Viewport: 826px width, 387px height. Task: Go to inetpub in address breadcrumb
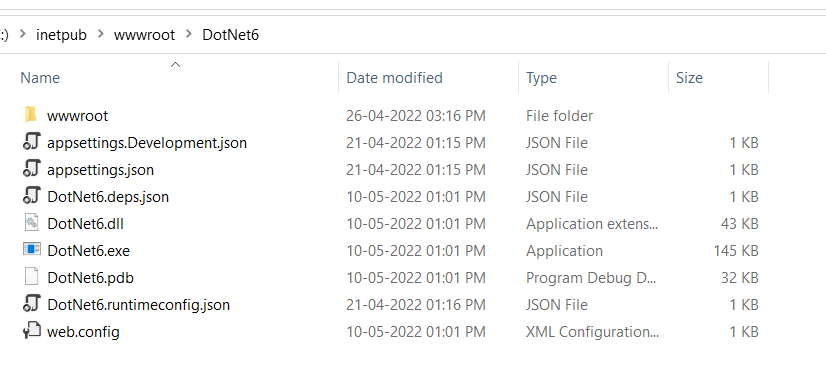(61, 35)
